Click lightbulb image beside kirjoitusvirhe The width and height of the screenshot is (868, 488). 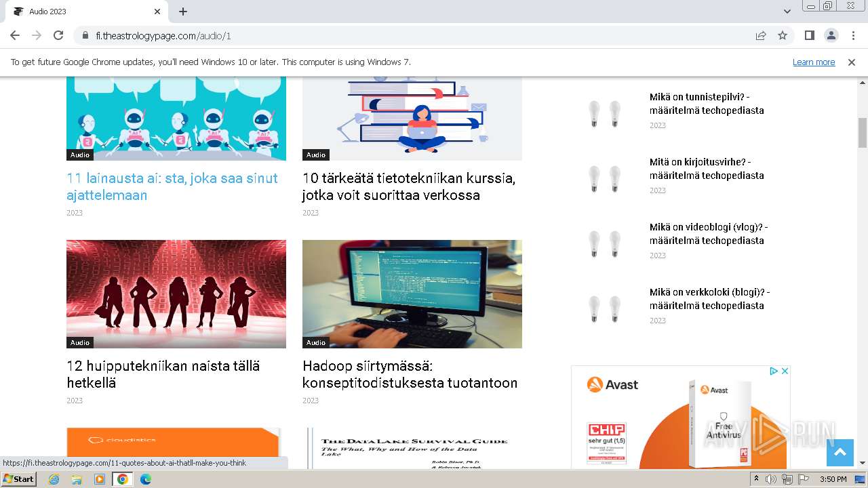[x=604, y=179]
